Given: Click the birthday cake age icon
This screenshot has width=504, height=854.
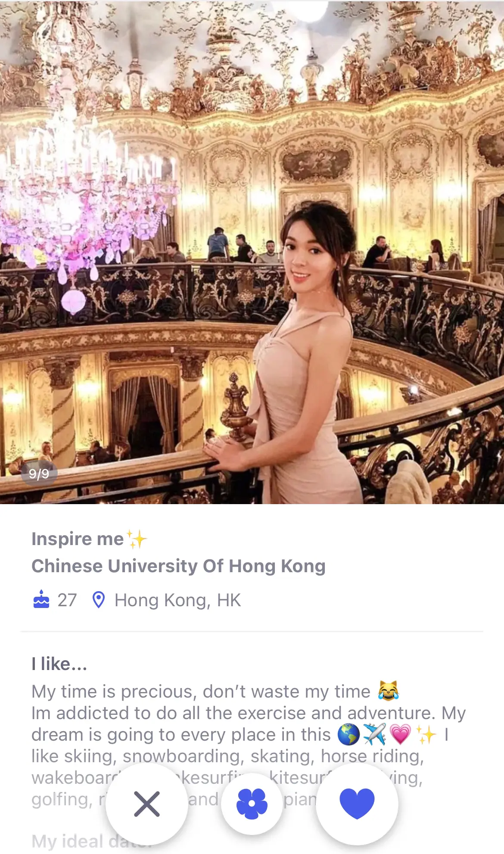Looking at the screenshot, I should pos(41,599).
